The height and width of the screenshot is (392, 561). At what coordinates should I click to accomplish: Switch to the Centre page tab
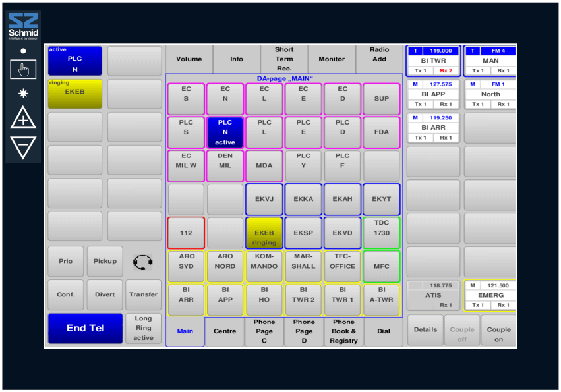pos(225,331)
